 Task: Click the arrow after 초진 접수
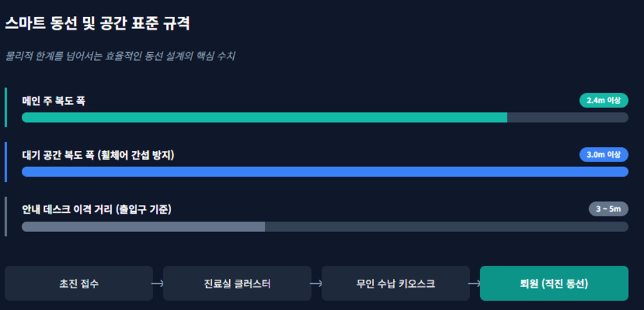(158, 284)
